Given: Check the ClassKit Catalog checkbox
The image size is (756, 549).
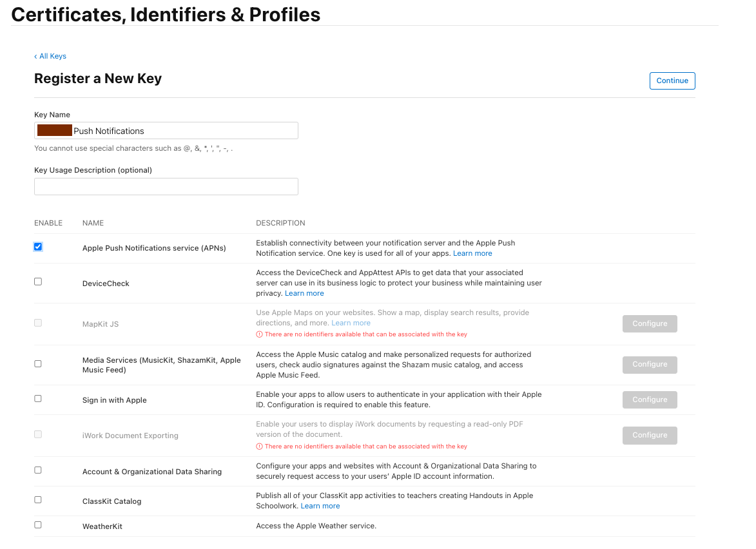Looking at the screenshot, I should (38, 500).
